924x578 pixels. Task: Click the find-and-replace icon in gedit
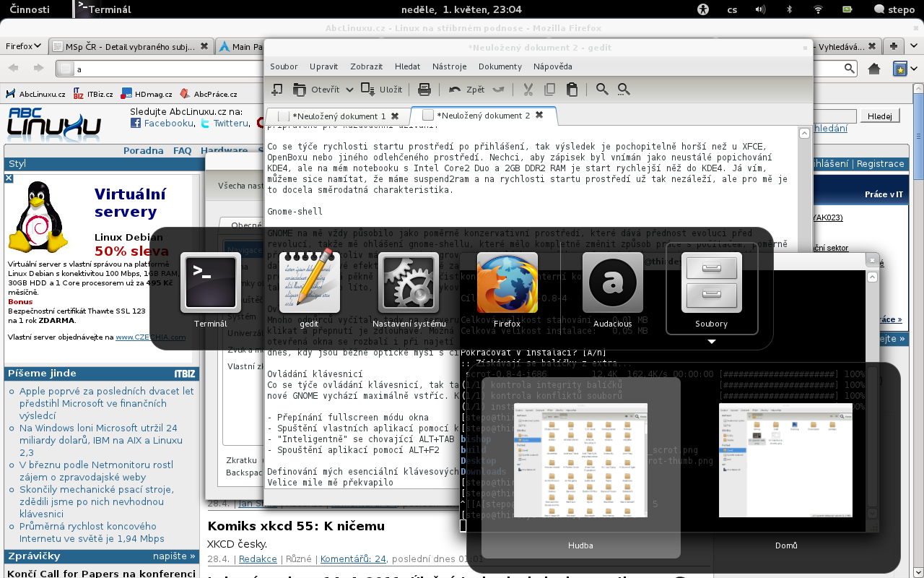(624, 90)
